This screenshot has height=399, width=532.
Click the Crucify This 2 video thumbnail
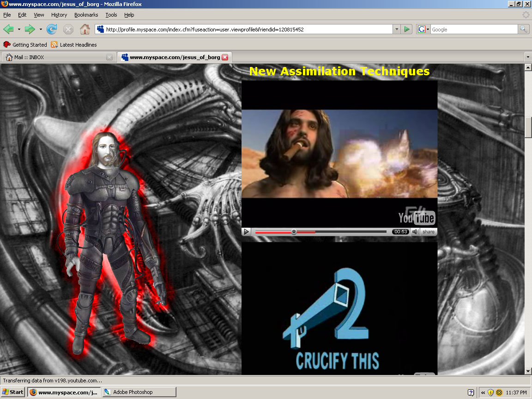click(339, 308)
